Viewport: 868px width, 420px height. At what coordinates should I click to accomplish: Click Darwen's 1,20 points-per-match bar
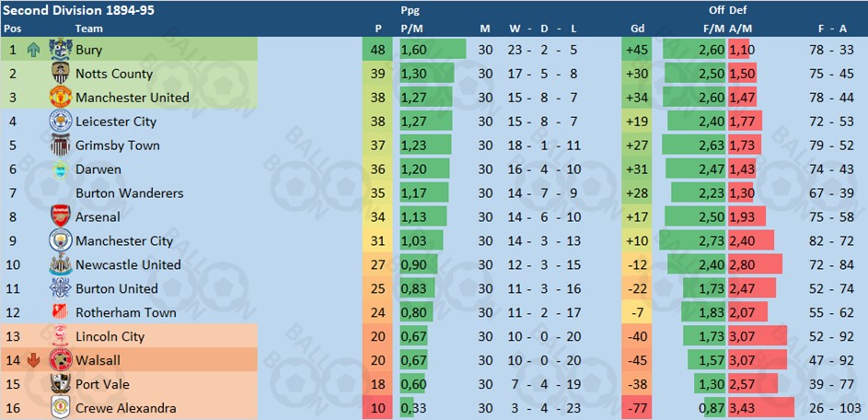[424, 169]
